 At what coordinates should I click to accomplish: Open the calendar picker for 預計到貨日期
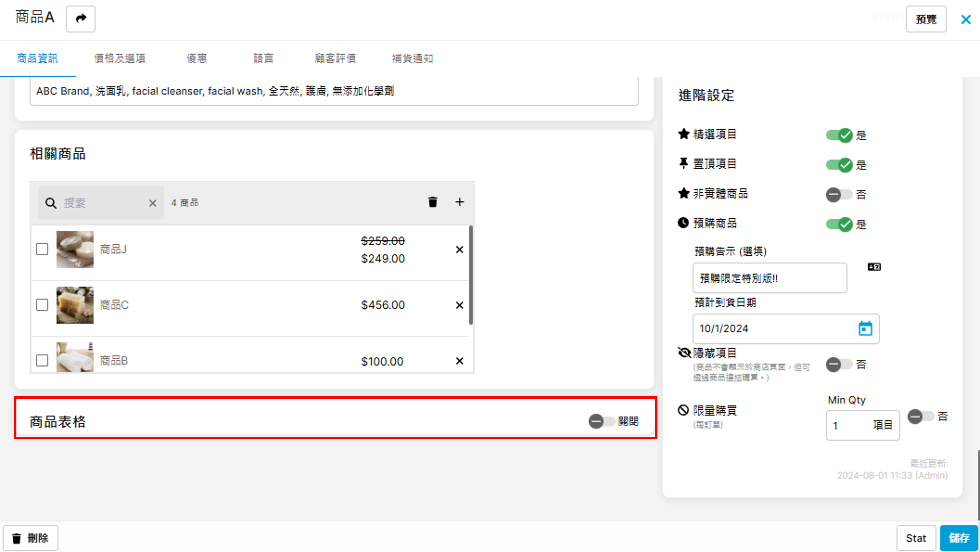pos(865,329)
